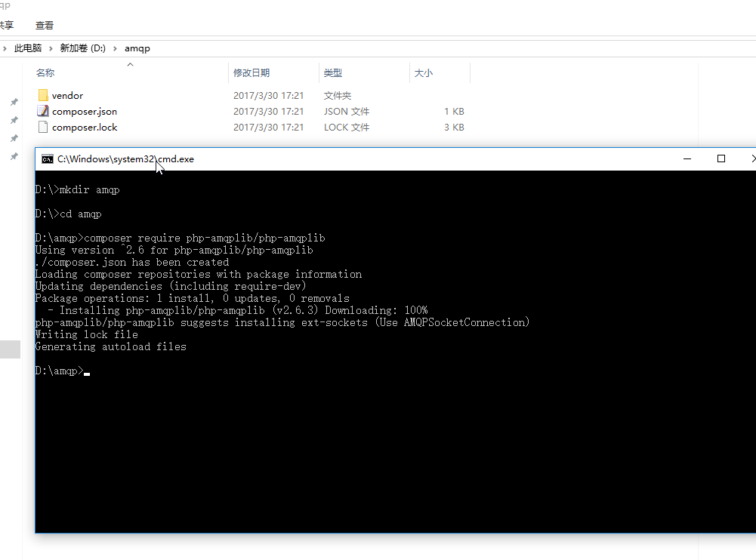756x560 pixels.
Task: Click amqp in the address bar
Action: pos(137,48)
